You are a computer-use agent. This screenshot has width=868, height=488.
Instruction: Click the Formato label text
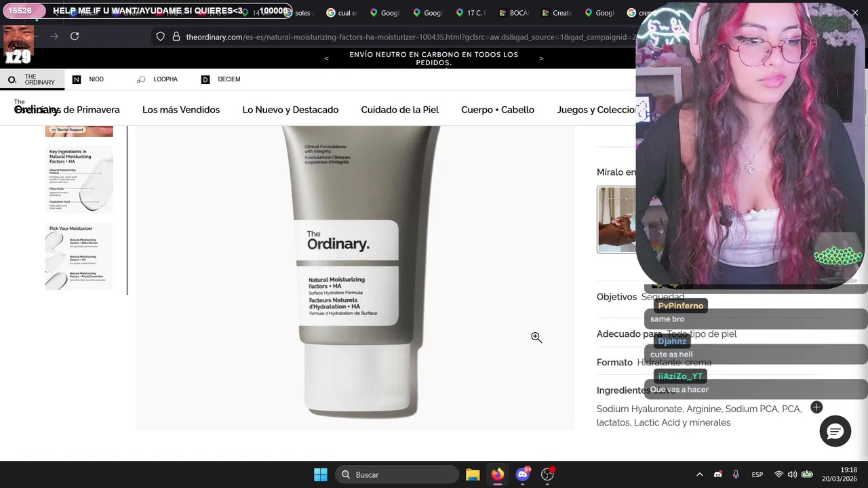[x=614, y=362]
